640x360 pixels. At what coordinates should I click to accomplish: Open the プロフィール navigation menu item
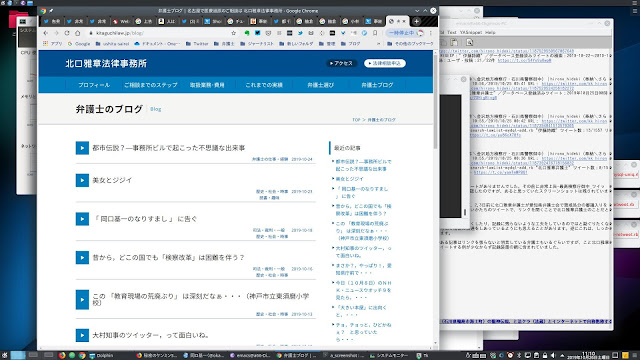pos(94,85)
